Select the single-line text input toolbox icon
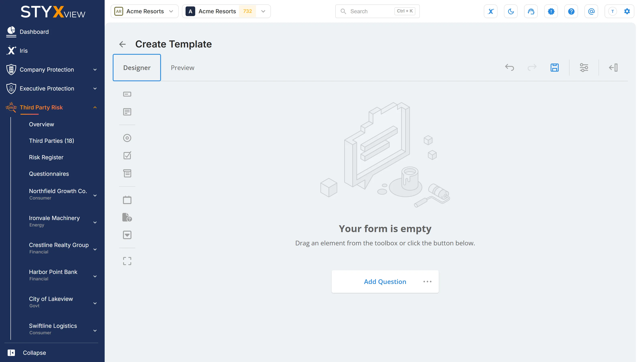The image size is (644, 362). click(127, 94)
